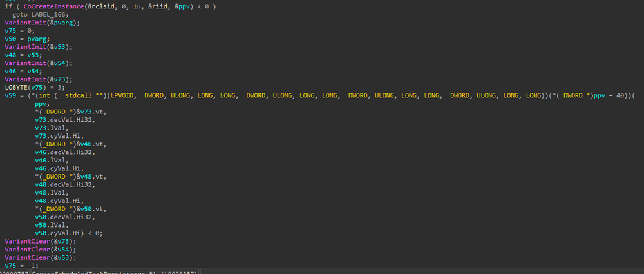This screenshot has height=274, width=644.
Task: Click the v46.cyVal.Hi argument
Action: 59,168
